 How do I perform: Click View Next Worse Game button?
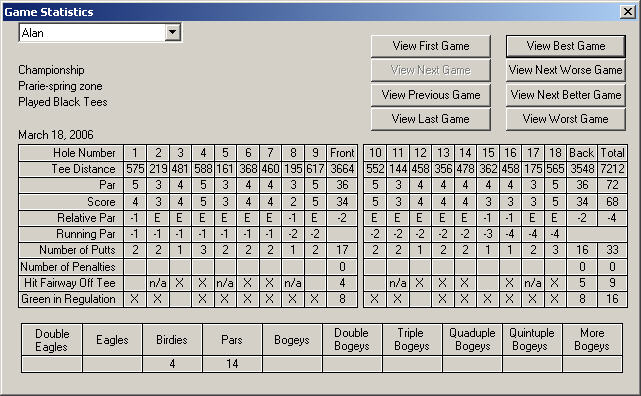click(566, 70)
